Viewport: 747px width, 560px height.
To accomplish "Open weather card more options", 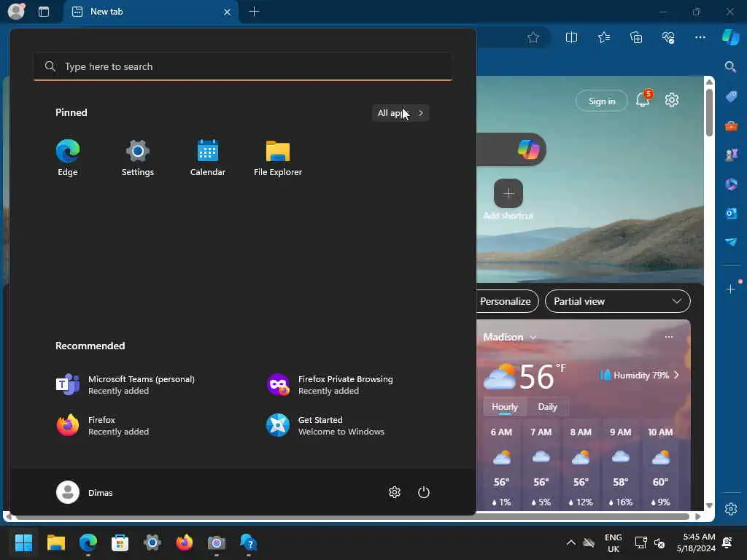I will [669, 337].
